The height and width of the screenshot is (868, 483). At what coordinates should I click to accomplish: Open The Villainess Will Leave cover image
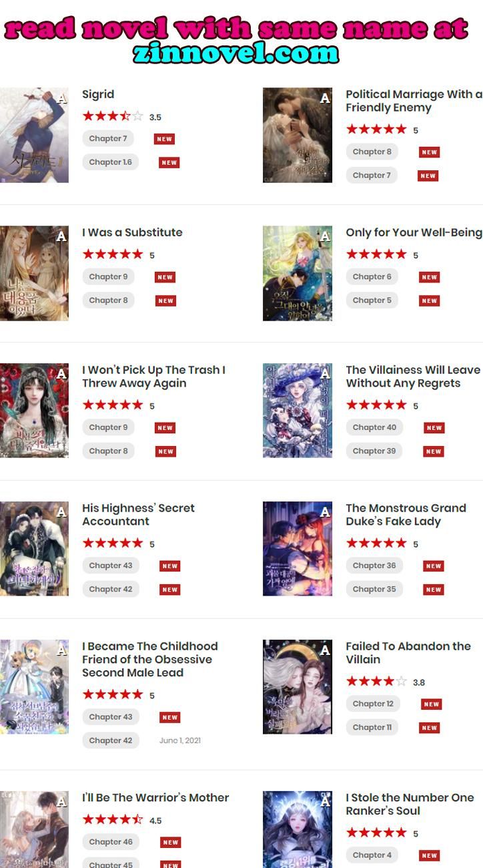[298, 411]
